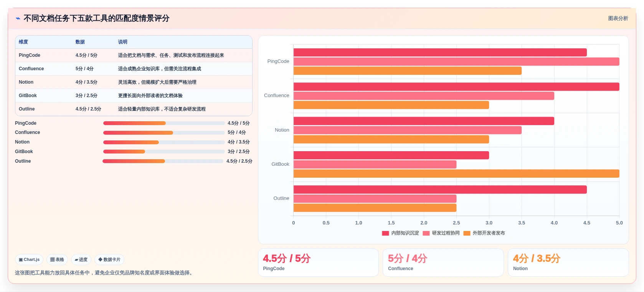Click the blue title icon beside the heading

pos(18,18)
